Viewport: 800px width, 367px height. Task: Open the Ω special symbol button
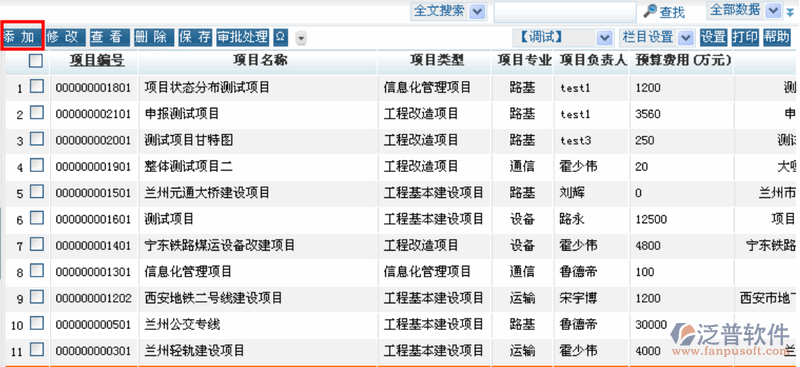point(280,37)
